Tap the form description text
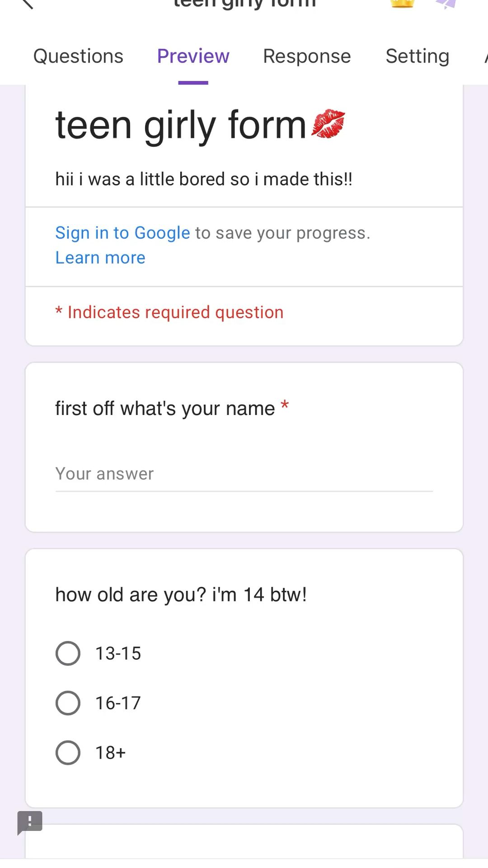 pos(203,179)
